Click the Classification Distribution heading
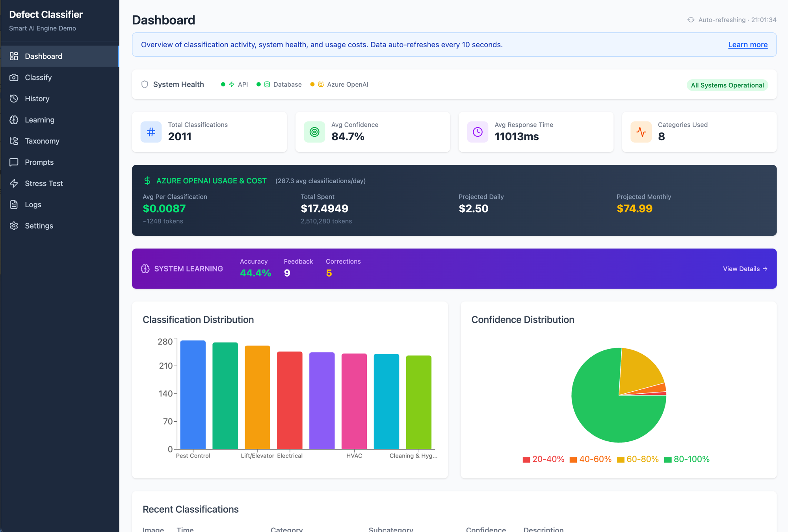 [198, 320]
